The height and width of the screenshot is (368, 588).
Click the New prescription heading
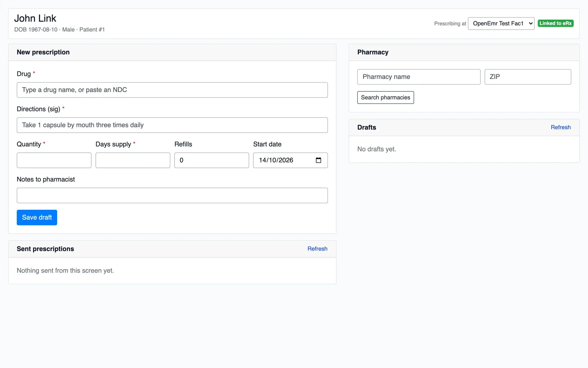(x=43, y=52)
